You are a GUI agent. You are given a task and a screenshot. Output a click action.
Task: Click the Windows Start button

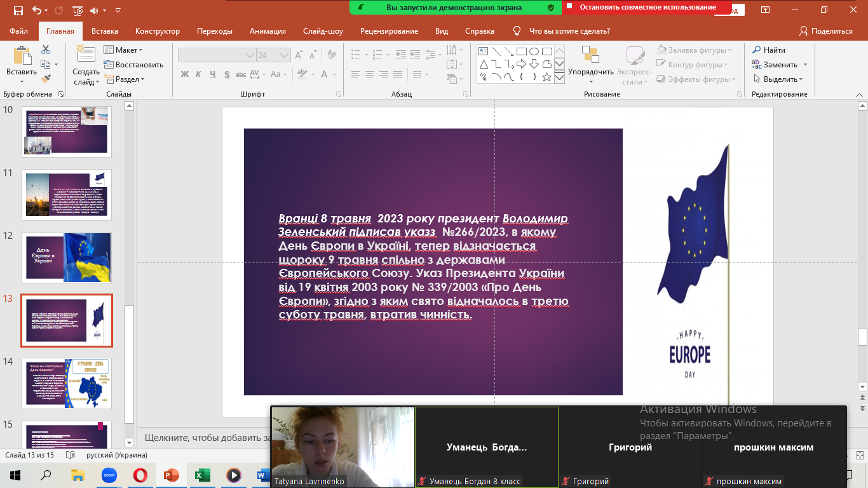click(15, 475)
